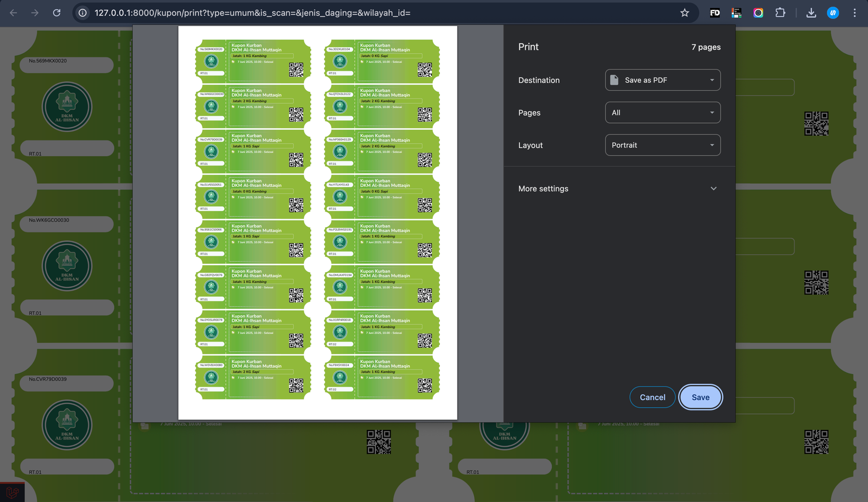This screenshot has height=502, width=868.
Task: Click the white print preview page
Action: coord(318,223)
